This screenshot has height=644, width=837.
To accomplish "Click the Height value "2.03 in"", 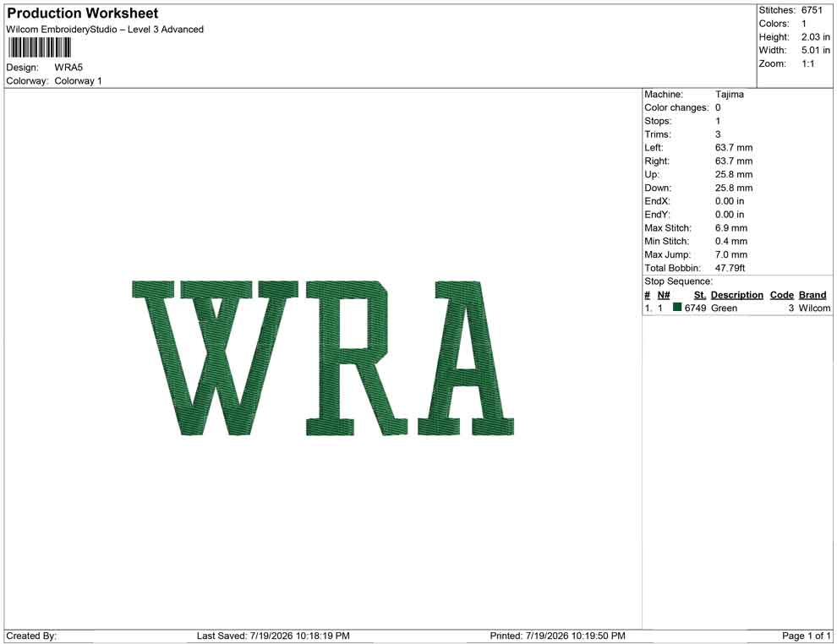I will (x=815, y=37).
